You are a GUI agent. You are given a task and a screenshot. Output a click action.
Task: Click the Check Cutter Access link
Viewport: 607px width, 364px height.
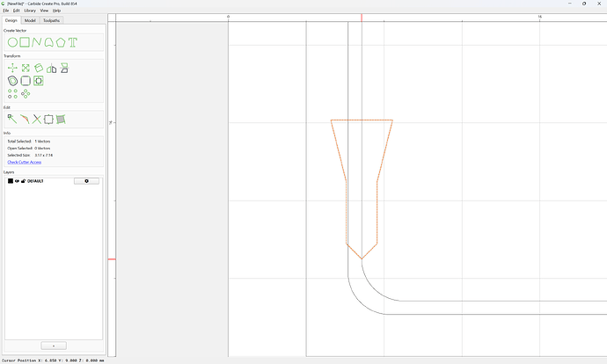25,162
